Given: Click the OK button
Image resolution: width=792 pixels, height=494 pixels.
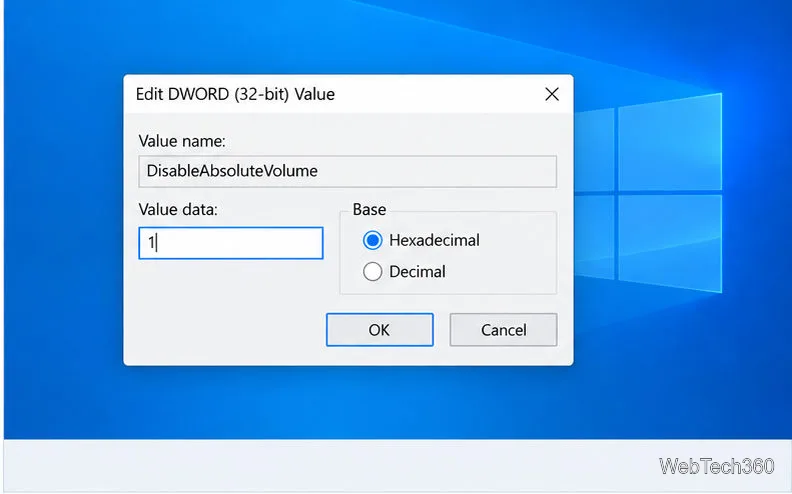Looking at the screenshot, I should (379, 330).
